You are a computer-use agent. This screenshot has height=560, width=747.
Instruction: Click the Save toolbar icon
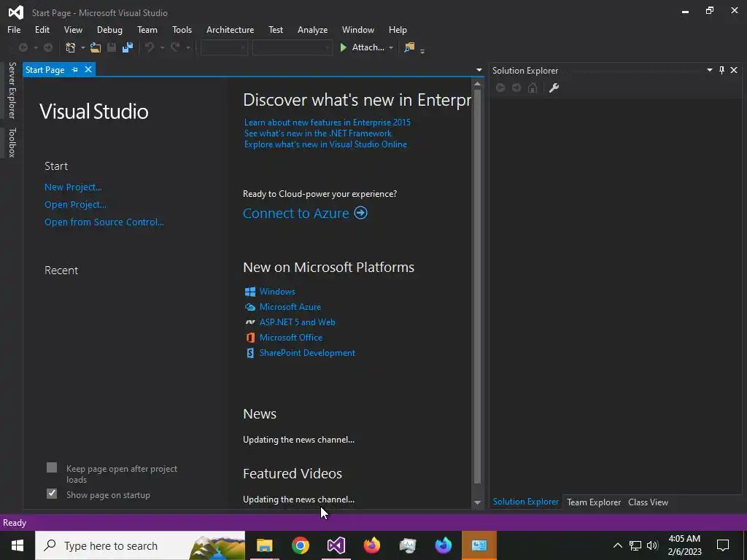click(112, 47)
